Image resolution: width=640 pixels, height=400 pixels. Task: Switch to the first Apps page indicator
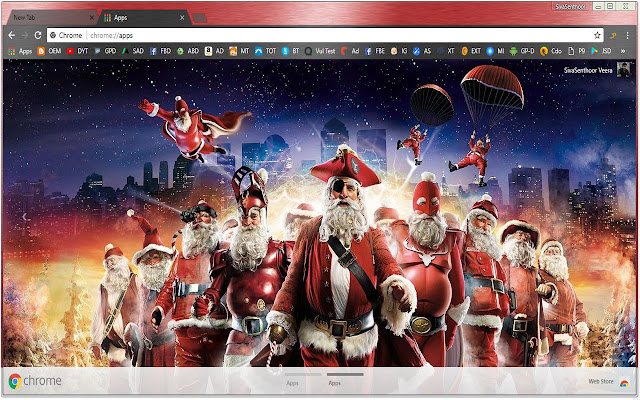click(303, 379)
